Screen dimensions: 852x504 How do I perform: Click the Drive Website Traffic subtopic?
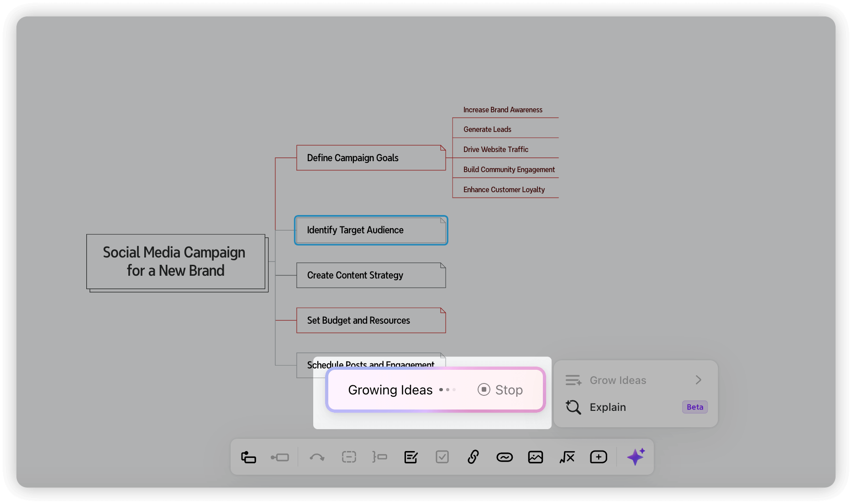(495, 150)
